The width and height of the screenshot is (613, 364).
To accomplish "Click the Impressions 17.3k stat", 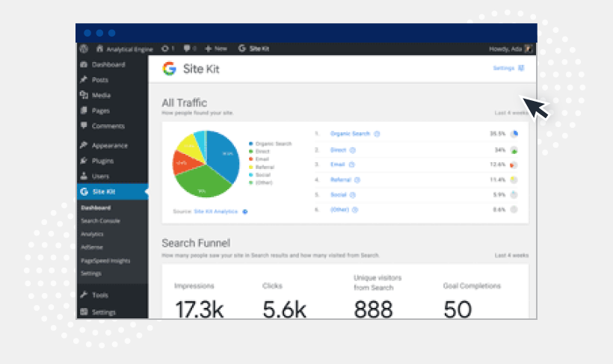I will (x=199, y=300).
